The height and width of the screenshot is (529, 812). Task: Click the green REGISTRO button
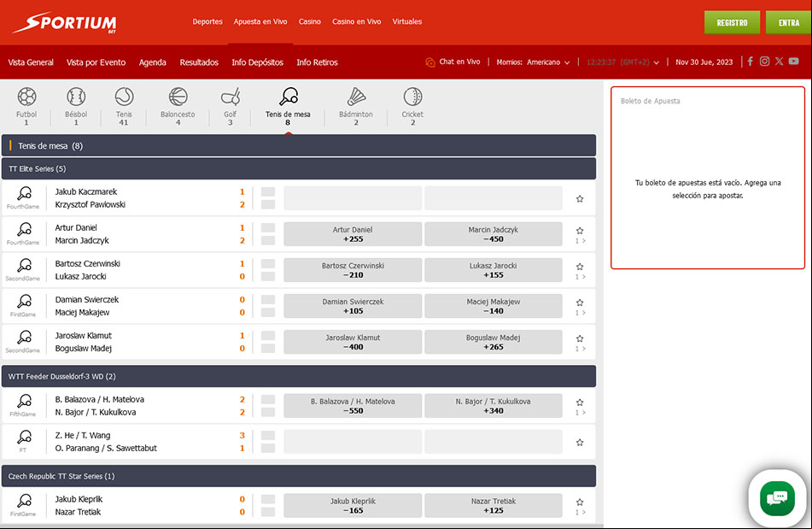tap(732, 22)
